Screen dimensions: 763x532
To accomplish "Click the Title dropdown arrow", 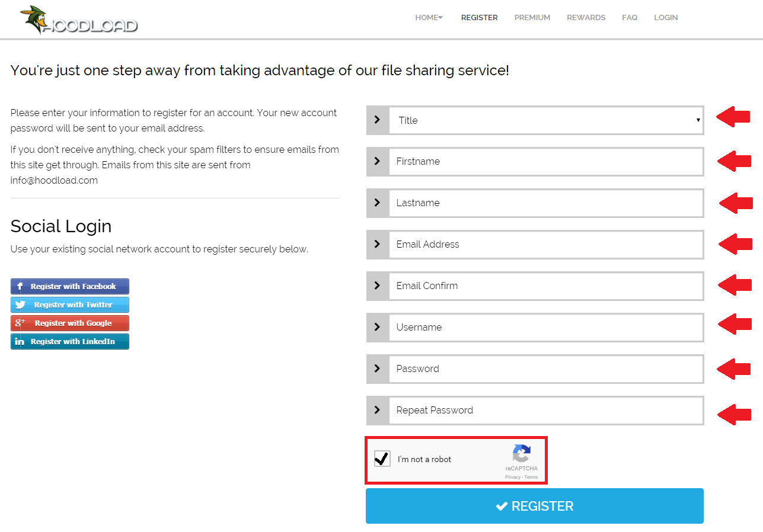I will (698, 120).
